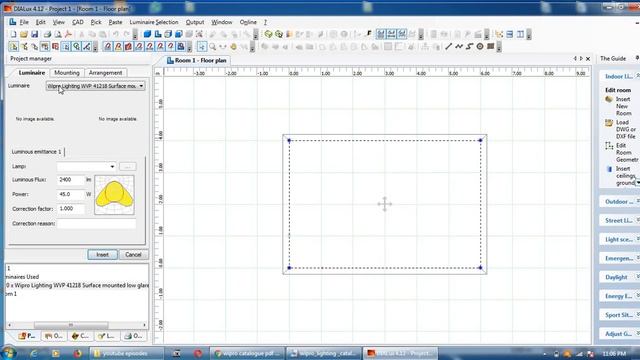Select the Luminous emittance 1 tab
The width and height of the screenshot is (640, 360).
[x=36, y=152]
